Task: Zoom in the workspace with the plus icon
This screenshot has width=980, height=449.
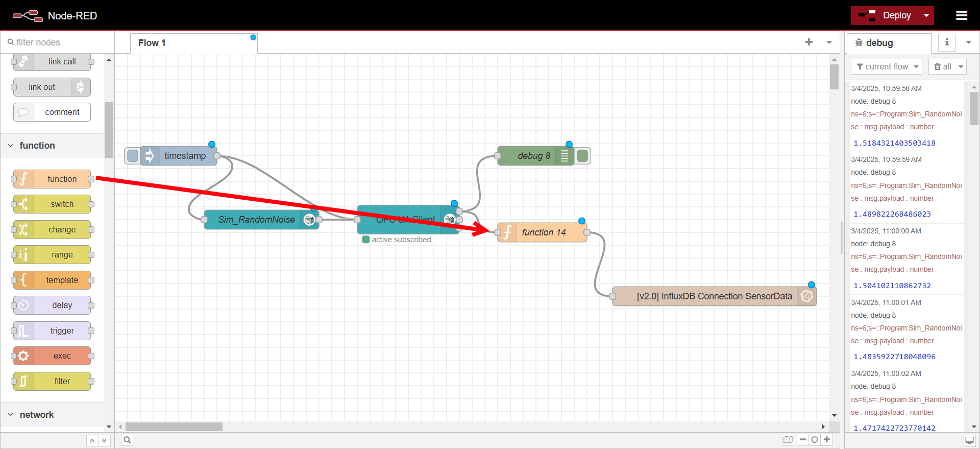Action: click(x=827, y=440)
